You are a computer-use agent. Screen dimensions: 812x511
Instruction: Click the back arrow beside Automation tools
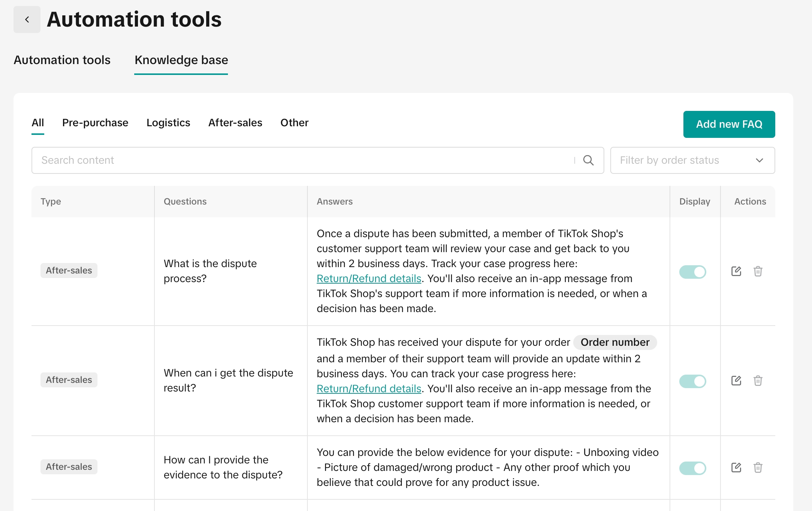[27, 19]
